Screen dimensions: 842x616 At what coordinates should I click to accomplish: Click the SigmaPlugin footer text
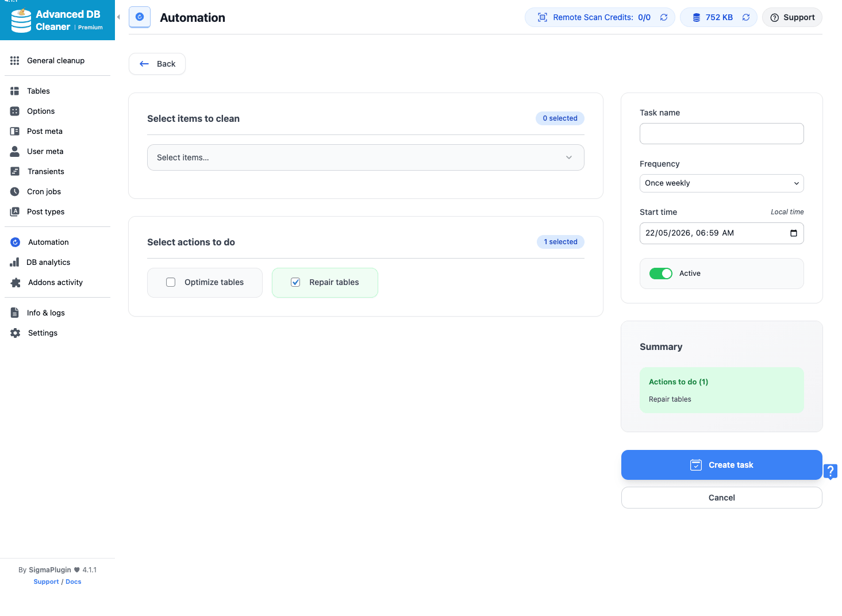point(50,570)
